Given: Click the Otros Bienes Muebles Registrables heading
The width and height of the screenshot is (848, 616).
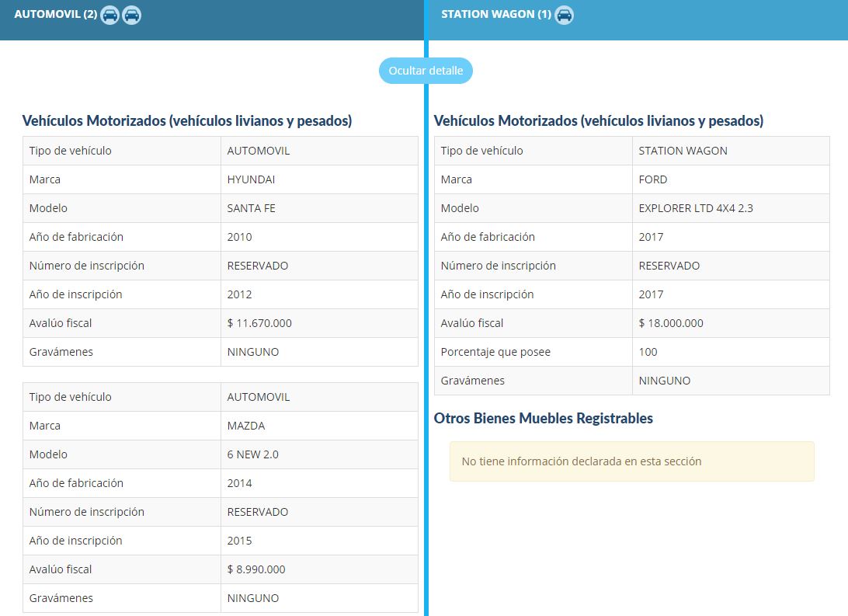Looking at the screenshot, I should [543, 418].
